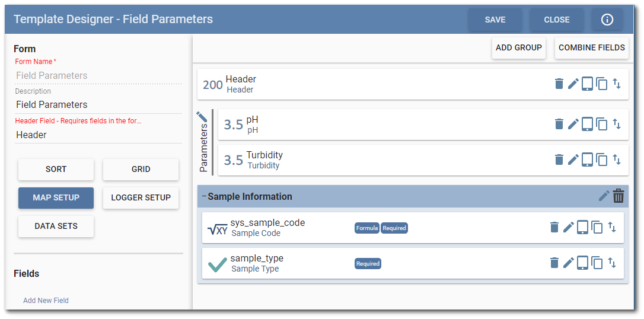The height and width of the screenshot is (319, 644).
Task: Click the Description input field
Action: click(98, 105)
